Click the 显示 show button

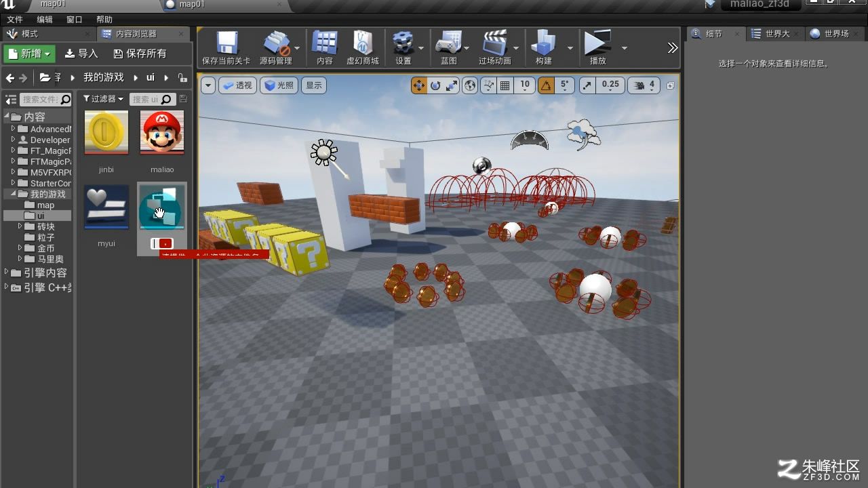(x=314, y=85)
